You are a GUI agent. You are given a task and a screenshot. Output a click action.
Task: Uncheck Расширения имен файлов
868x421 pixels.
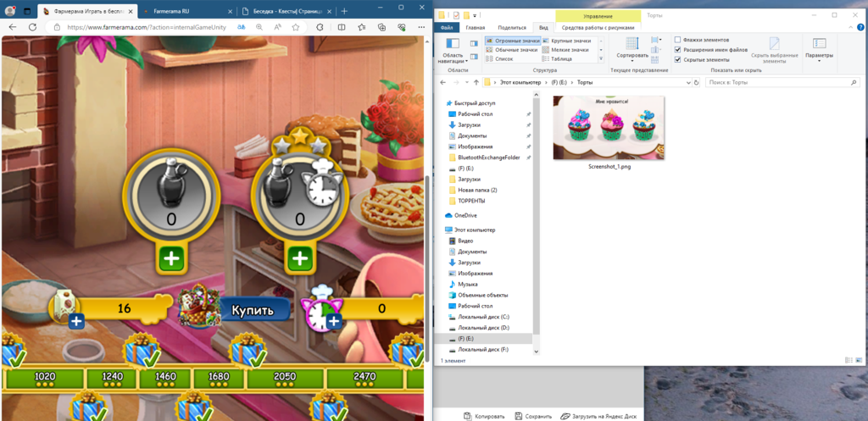[x=677, y=50]
